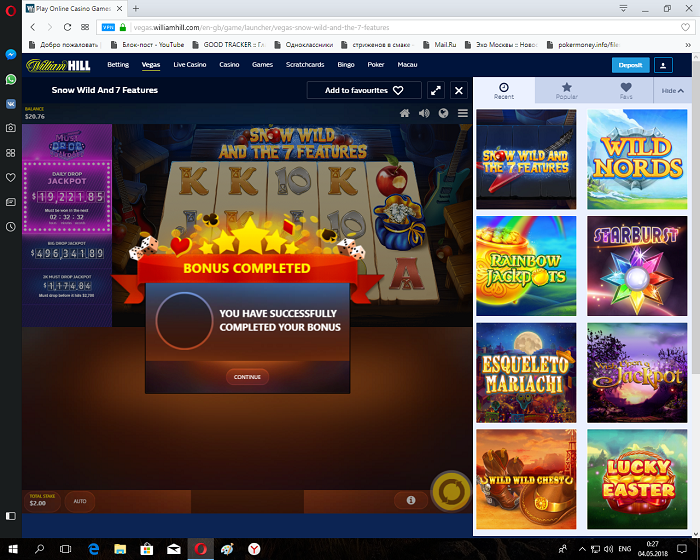Click the Daily Drop Jackpot panel
Image resolution: width=700 pixels, height=560 pixels.
[x=67, y=197]
